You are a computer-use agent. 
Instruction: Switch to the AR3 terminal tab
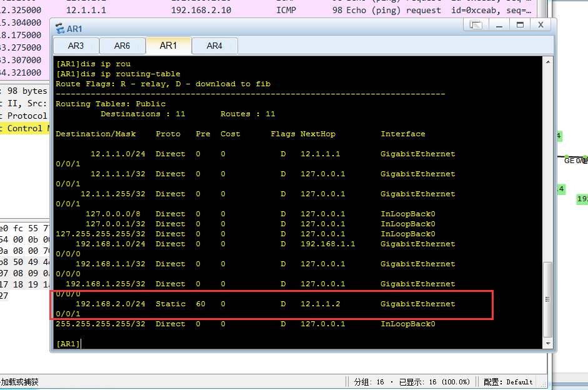76,46
